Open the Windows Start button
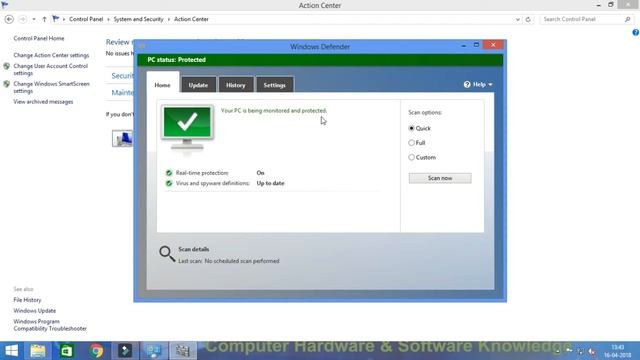 coord(11,351)
